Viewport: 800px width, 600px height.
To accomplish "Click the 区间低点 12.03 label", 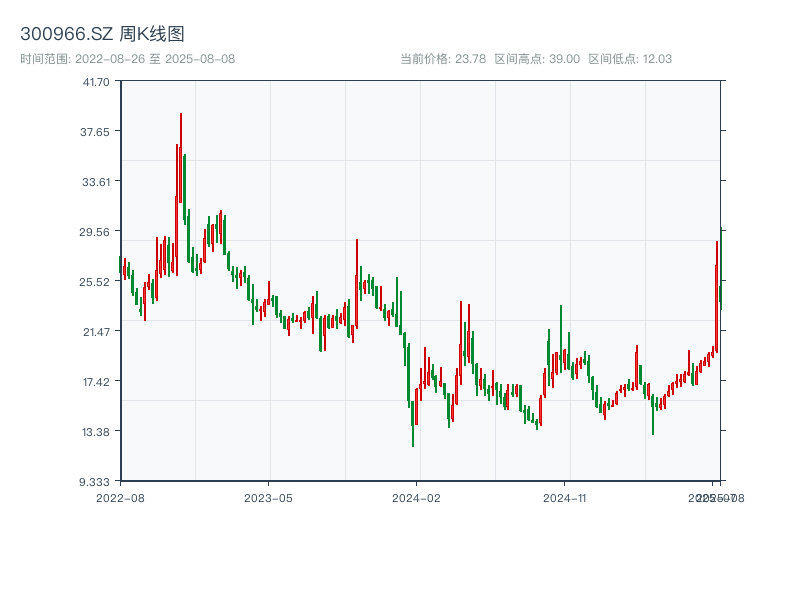I will 630,59.
